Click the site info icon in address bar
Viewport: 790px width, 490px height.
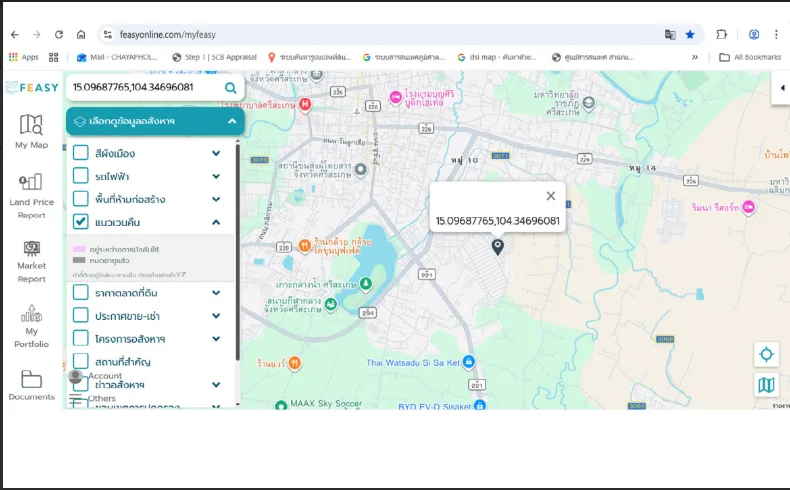pyautogui.click(x=108, y=35)
